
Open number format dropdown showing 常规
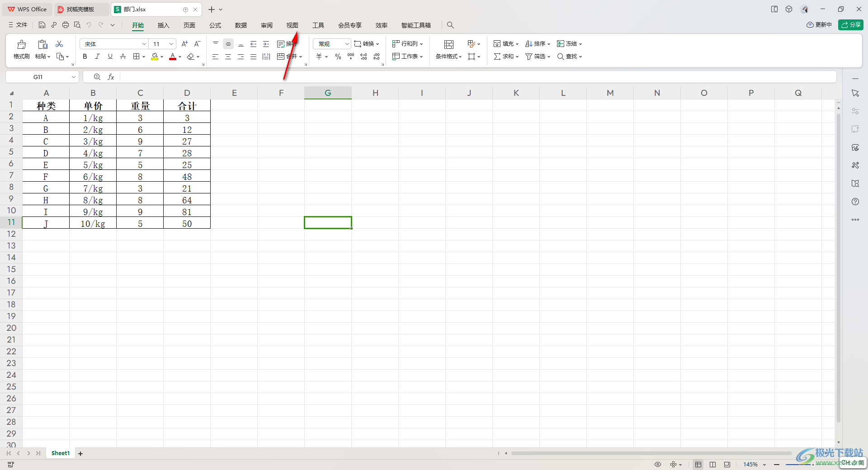coord(347,44)
